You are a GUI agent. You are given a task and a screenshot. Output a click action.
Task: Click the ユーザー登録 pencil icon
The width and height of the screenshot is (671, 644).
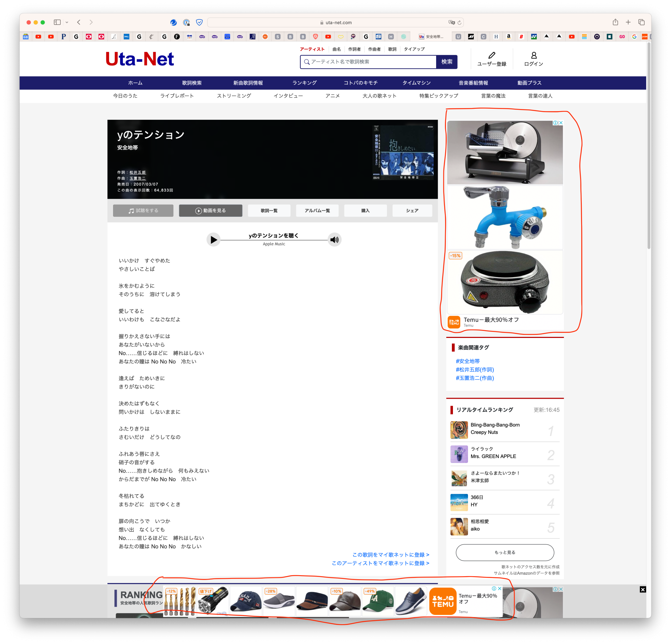tap(492, 55)
